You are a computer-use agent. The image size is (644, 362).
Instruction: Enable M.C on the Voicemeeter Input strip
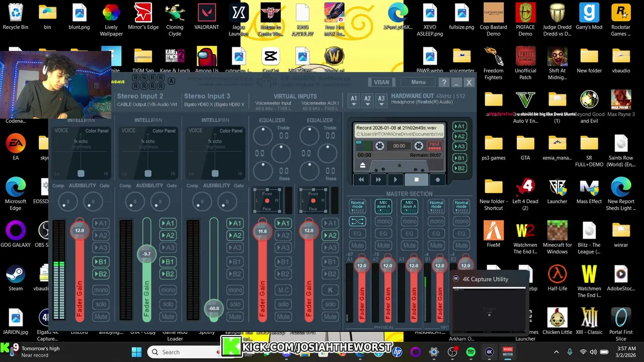(283, 290)
